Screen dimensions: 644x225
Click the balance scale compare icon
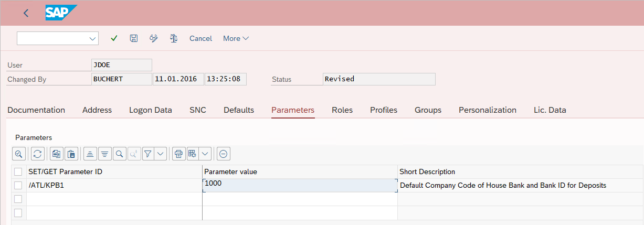(x=174, y=38)
